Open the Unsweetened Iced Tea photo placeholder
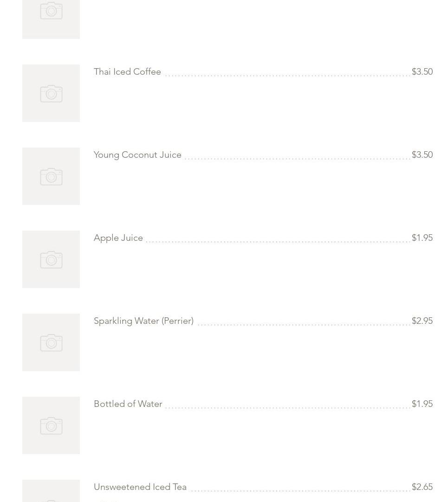 (51, 492)
